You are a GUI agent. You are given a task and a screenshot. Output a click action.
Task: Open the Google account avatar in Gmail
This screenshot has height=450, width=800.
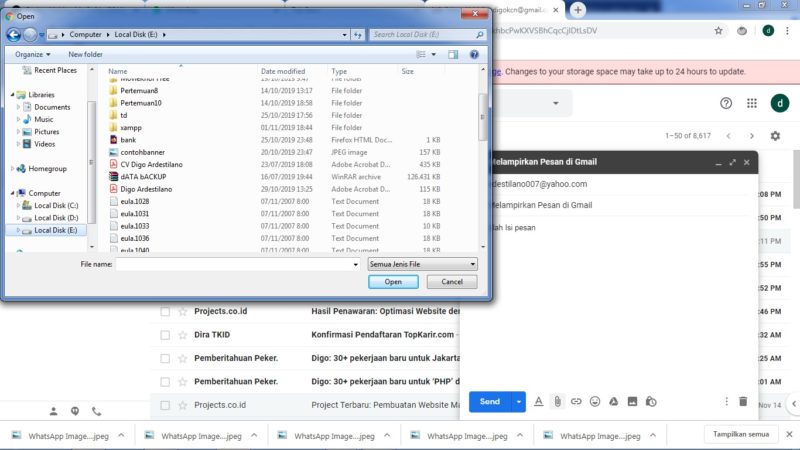(780, 103)
